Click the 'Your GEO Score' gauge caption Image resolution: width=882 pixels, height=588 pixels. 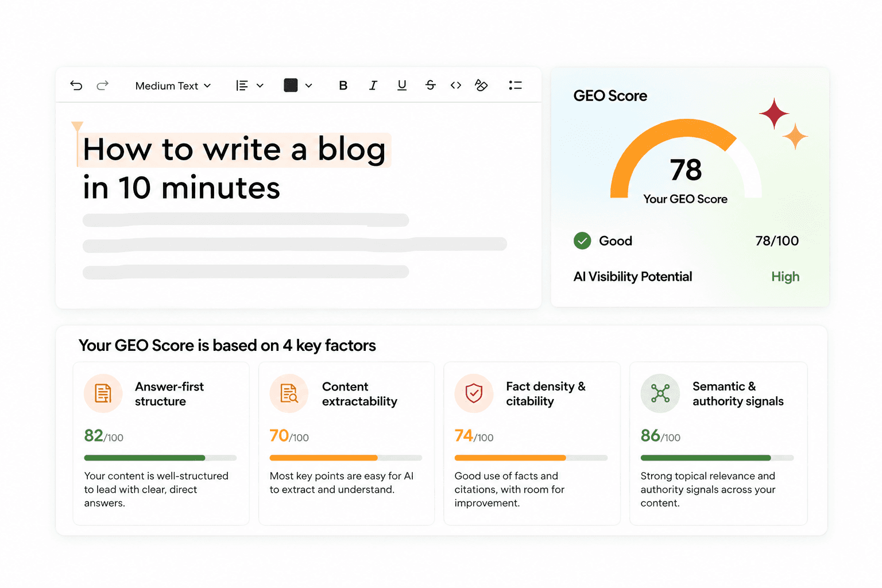click(x=685, y=199)
